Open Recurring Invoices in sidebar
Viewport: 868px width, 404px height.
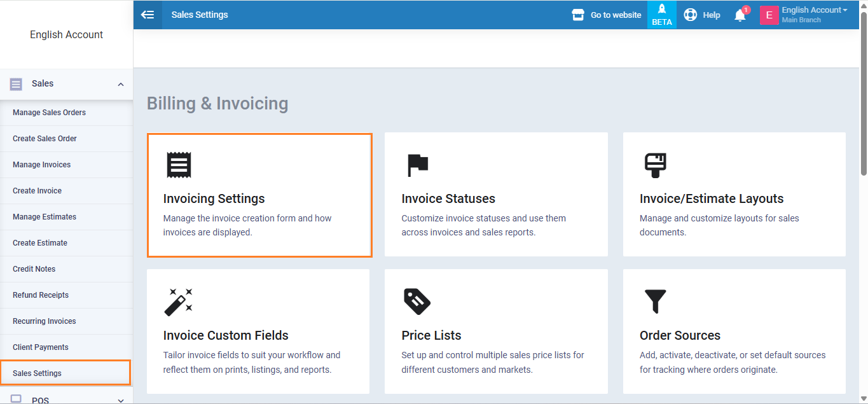45,321
